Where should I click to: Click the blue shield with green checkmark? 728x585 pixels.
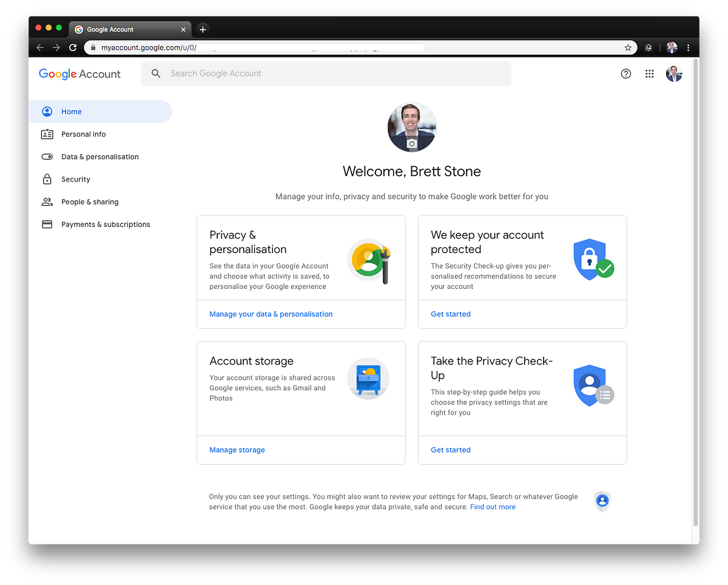[x=593, y=260]
